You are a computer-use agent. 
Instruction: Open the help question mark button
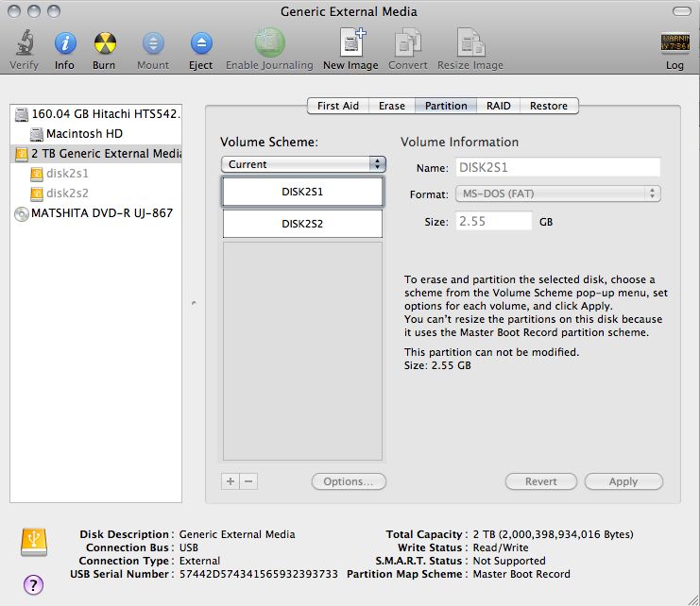(33, 584)
